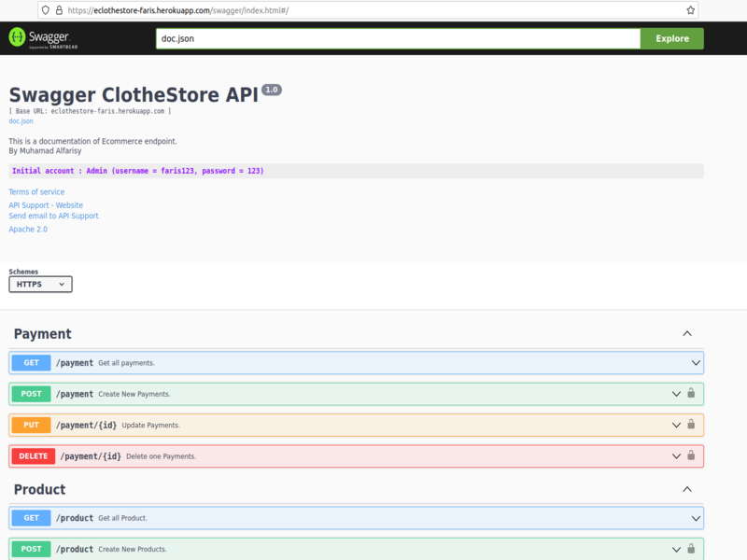Click 'Get all Product.' description
Screen dimensions: 747x560
coord(122,518)
